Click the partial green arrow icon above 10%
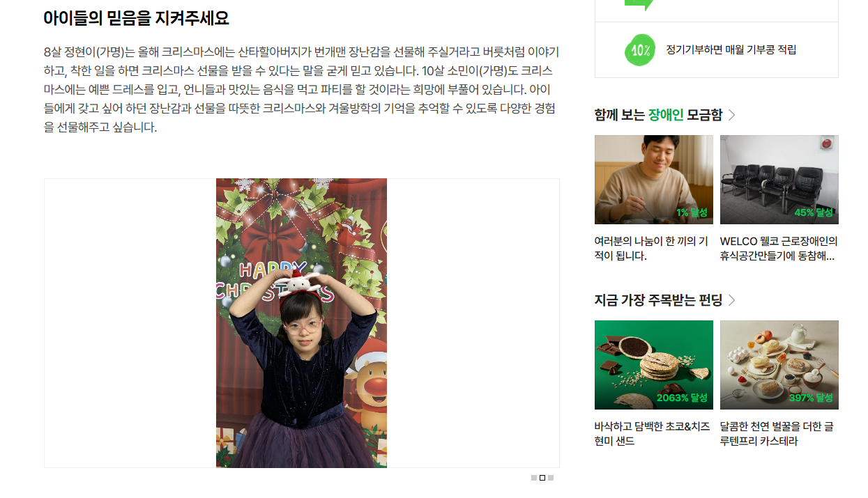 point(639,4)
